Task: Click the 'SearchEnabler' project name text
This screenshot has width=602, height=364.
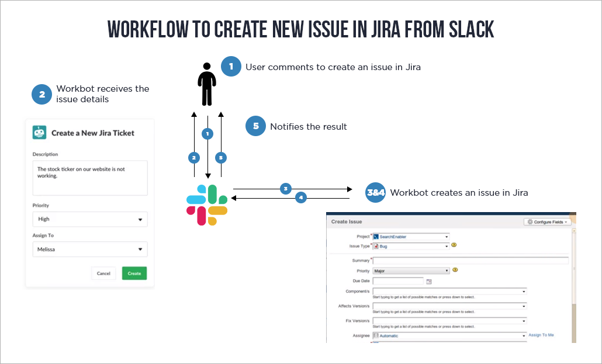Action: [393, 237]
